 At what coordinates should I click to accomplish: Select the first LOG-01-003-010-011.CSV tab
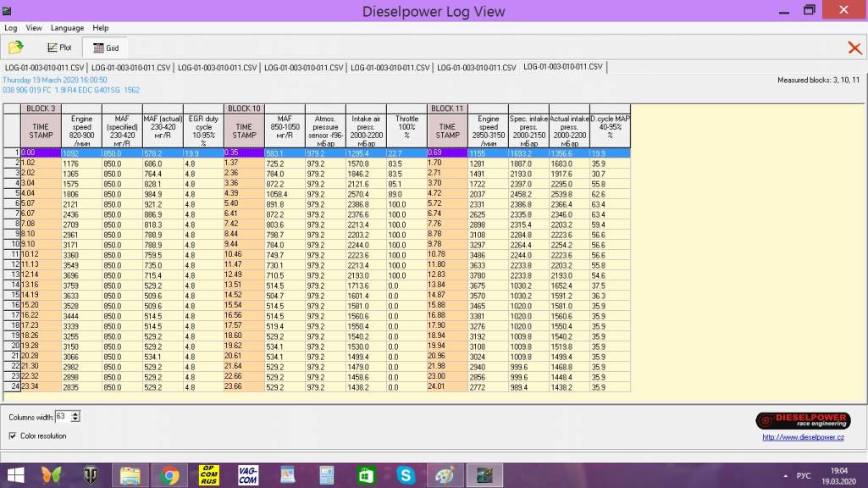pyautogui.click(x=45, y=67)
